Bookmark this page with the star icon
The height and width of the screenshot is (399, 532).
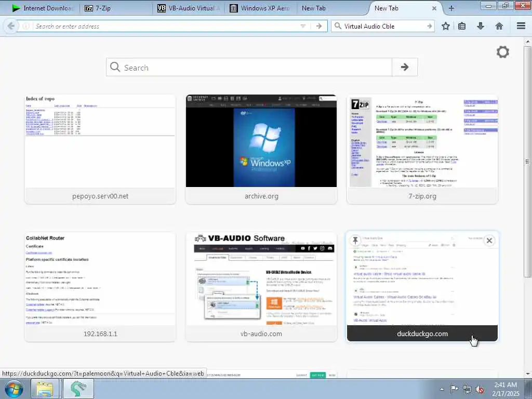(445, 26)
